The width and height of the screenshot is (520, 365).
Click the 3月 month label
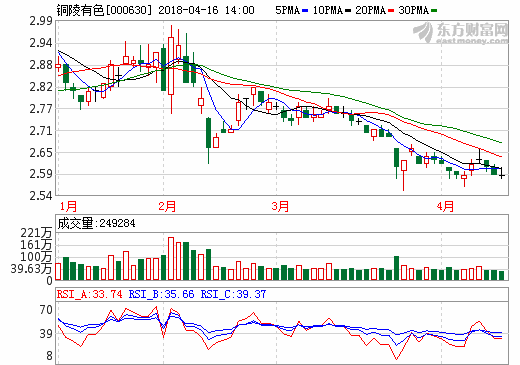point(280,206)
